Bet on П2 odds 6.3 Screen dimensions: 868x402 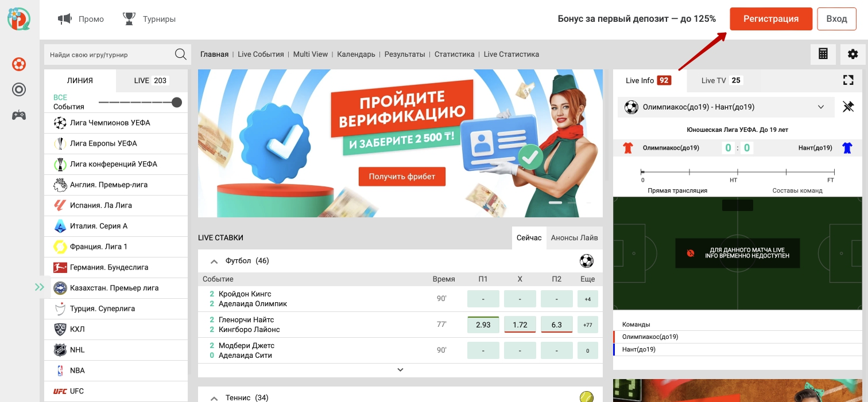[x=557, y=325]
